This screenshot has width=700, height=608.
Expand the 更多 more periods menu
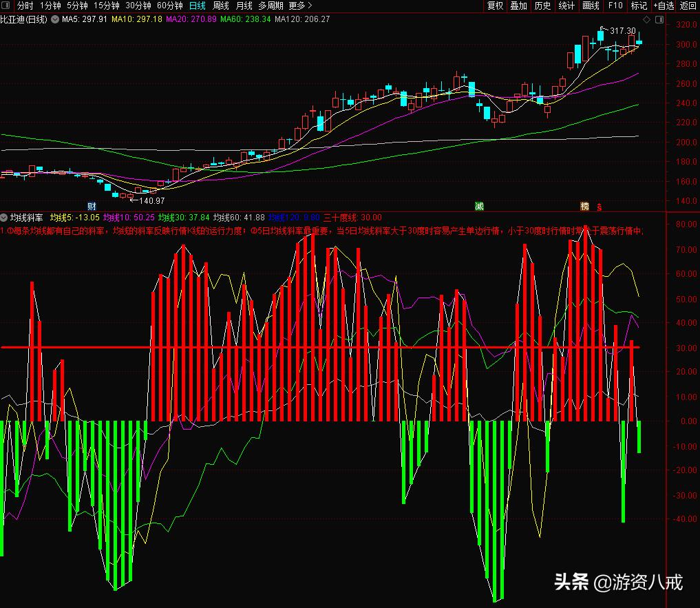point(300,6)
